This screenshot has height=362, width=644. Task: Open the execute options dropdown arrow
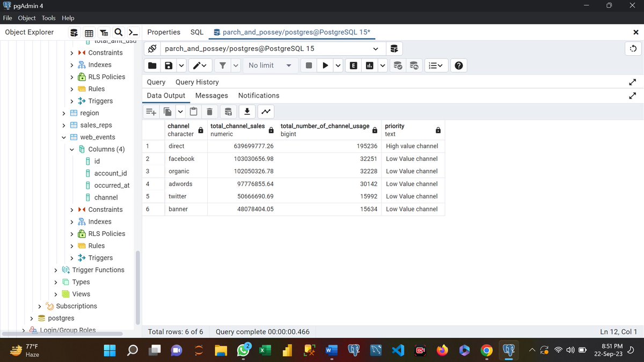pos(338,65)
